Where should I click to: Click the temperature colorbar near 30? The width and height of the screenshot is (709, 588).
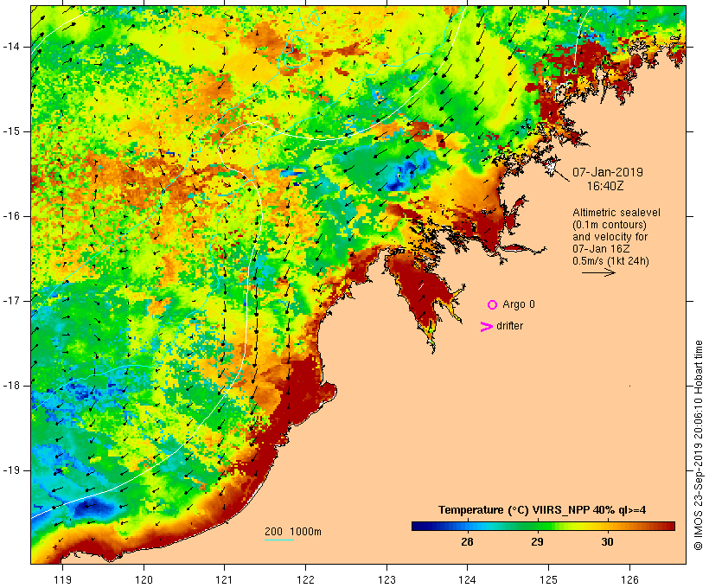coord(607,526)
